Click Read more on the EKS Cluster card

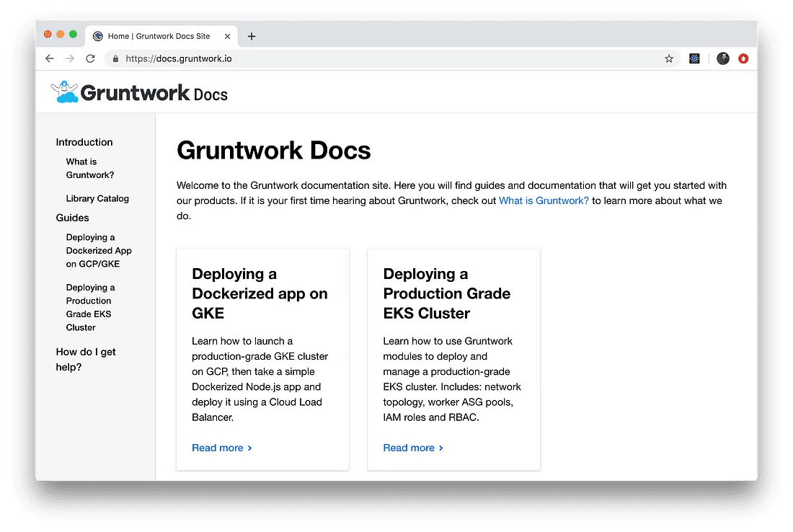pyautogui.click(x=412, y=448)
